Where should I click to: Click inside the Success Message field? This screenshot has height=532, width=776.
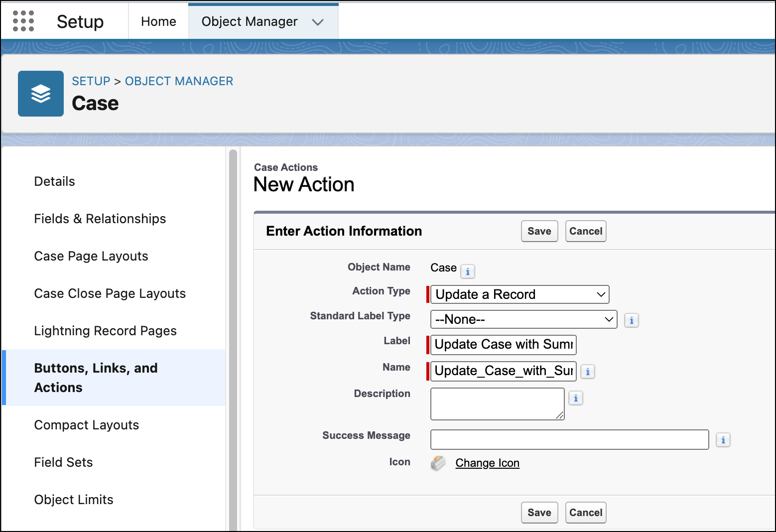pos(569,439)
